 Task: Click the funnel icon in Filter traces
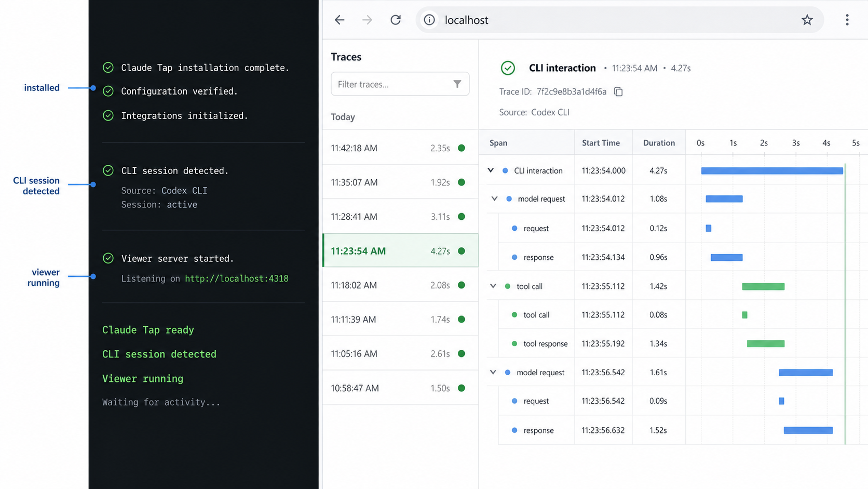point(457,84)
